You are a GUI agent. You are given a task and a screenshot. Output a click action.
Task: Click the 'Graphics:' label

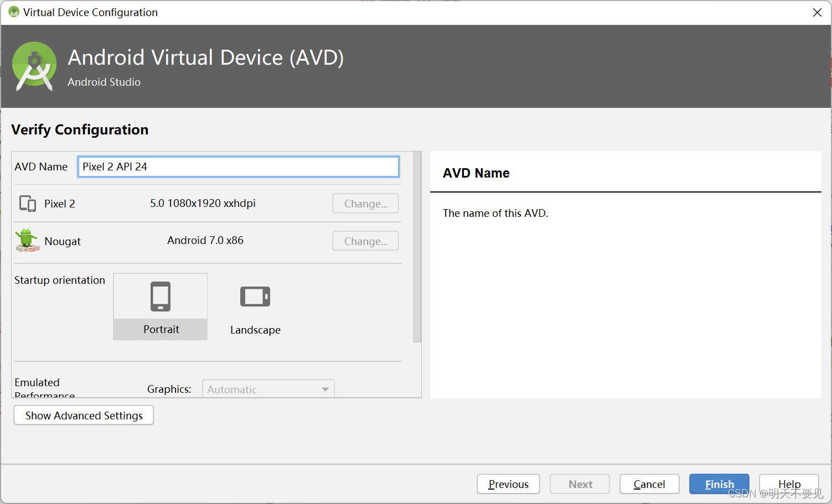169,389
